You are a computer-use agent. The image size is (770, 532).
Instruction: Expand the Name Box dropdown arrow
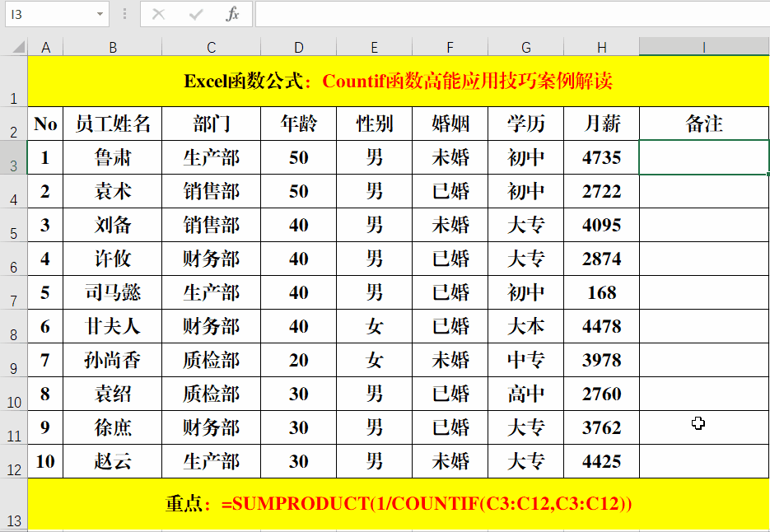point(100,14)
